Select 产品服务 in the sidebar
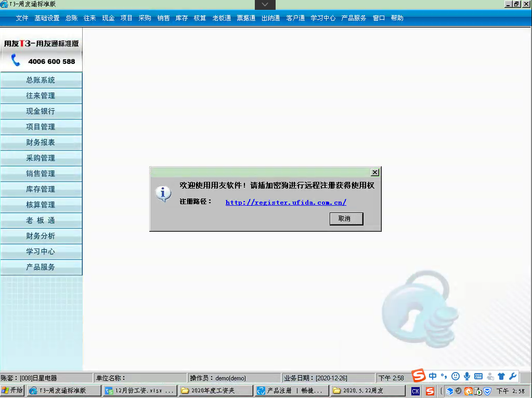Viewport: 532px width, 398px height. point(41,267)
